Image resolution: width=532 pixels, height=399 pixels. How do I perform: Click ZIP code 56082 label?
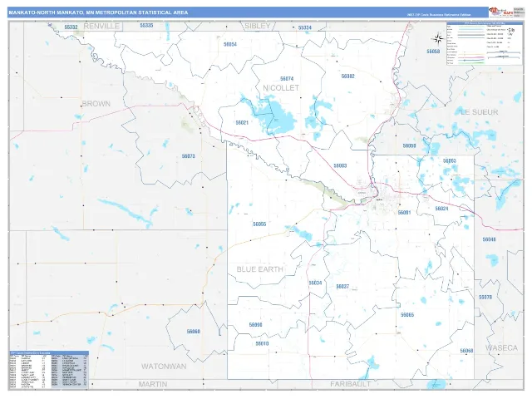[347, 76]
